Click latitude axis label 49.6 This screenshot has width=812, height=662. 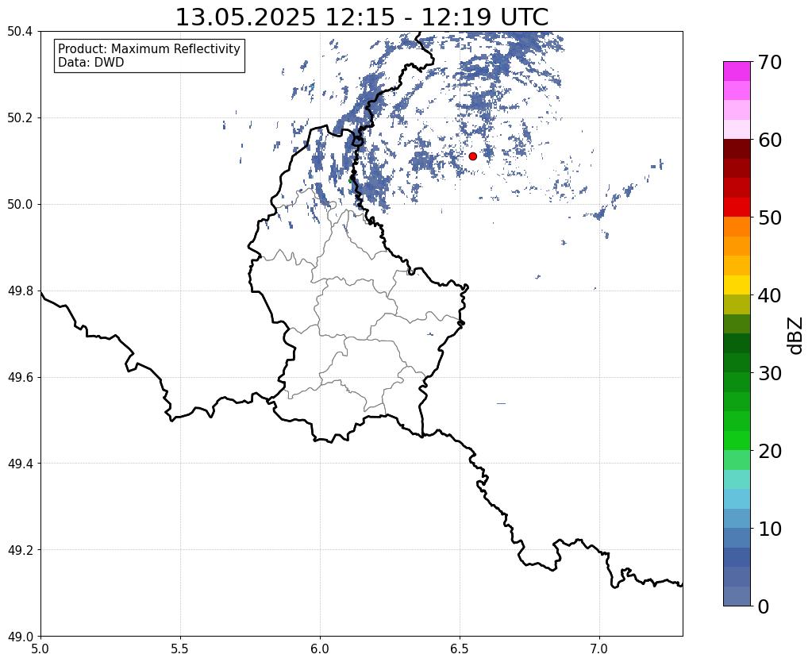pos(20,378)
